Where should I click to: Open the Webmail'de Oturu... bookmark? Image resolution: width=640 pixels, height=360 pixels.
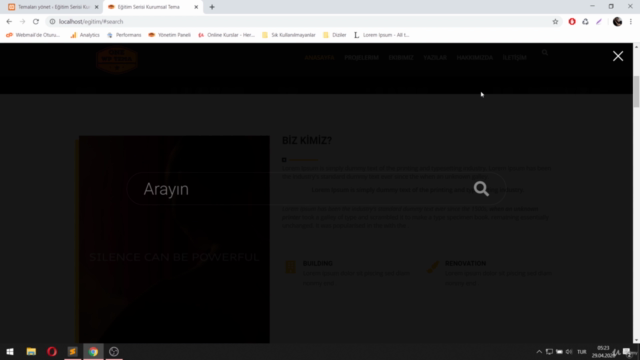(x=33, y=35)
